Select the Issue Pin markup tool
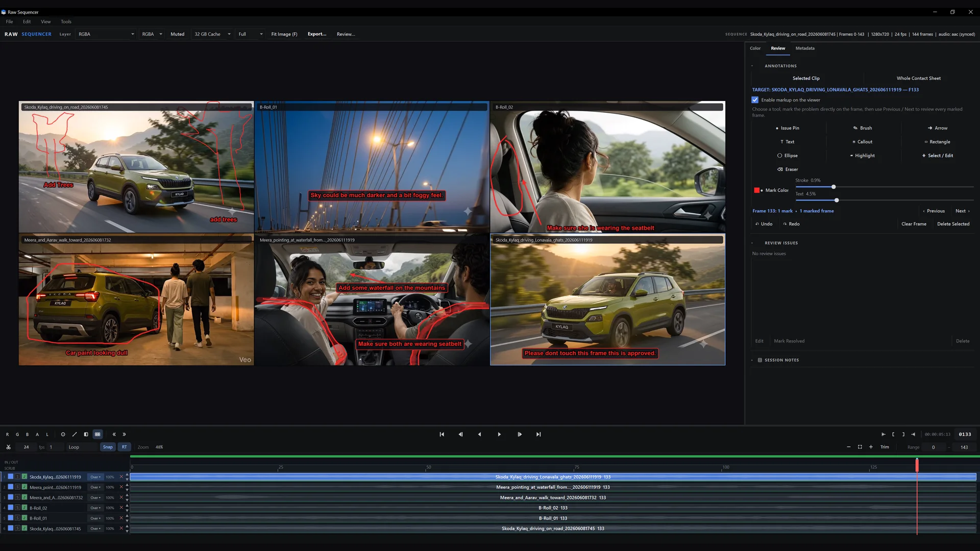This screenshot has width=980, height=551. [x=788, y=128]
